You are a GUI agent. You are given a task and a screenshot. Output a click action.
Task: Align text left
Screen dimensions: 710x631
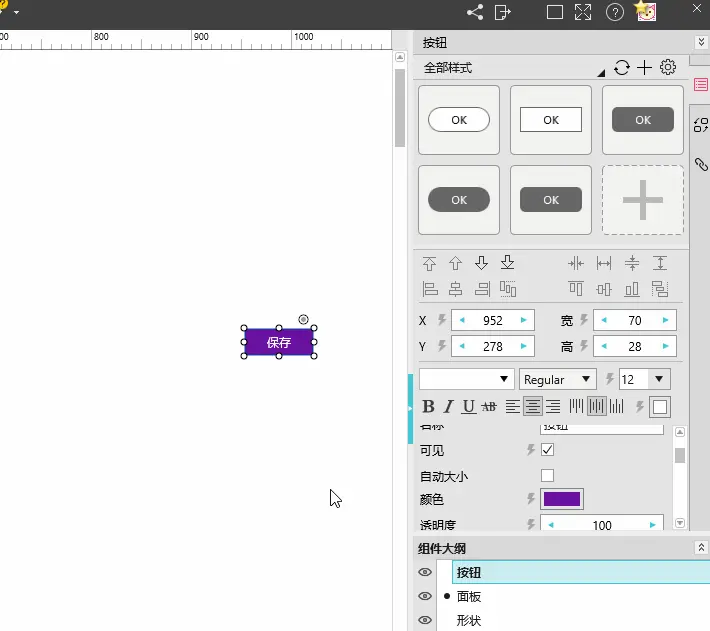513,406
